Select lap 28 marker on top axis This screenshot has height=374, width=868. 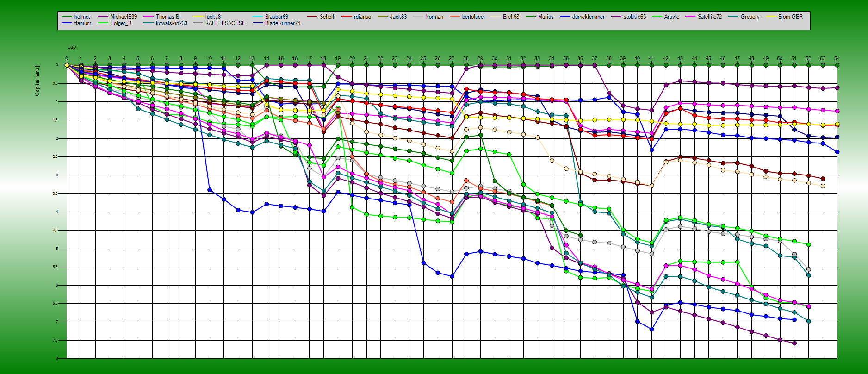pyautogui.click(x=466, y=59)
